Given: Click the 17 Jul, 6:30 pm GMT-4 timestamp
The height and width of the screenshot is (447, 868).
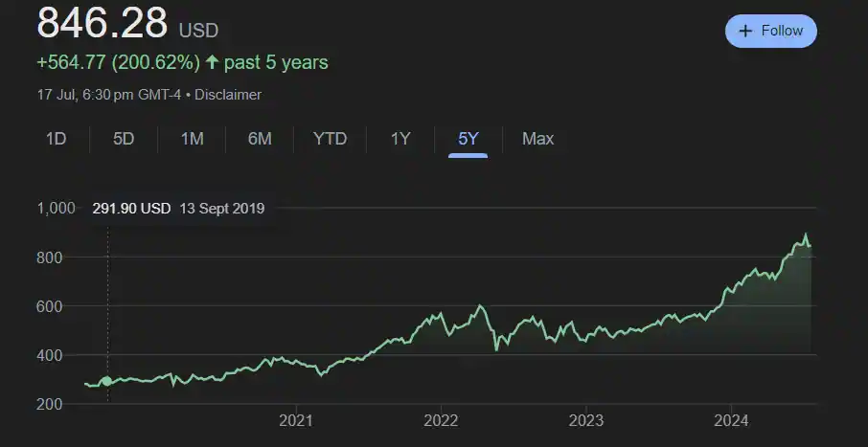Looking at the screenshot, I should (x=109, y=95).
